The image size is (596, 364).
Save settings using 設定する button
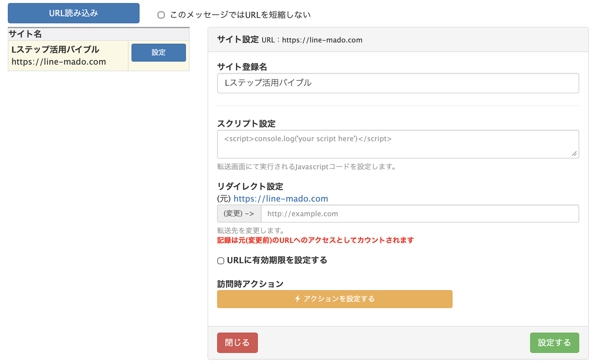click(554, 342)
